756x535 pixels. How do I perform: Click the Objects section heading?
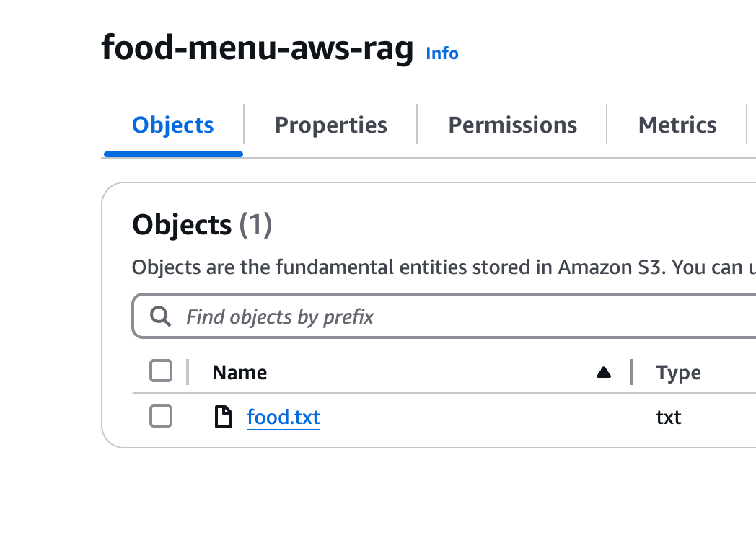(x=182, y=226)
